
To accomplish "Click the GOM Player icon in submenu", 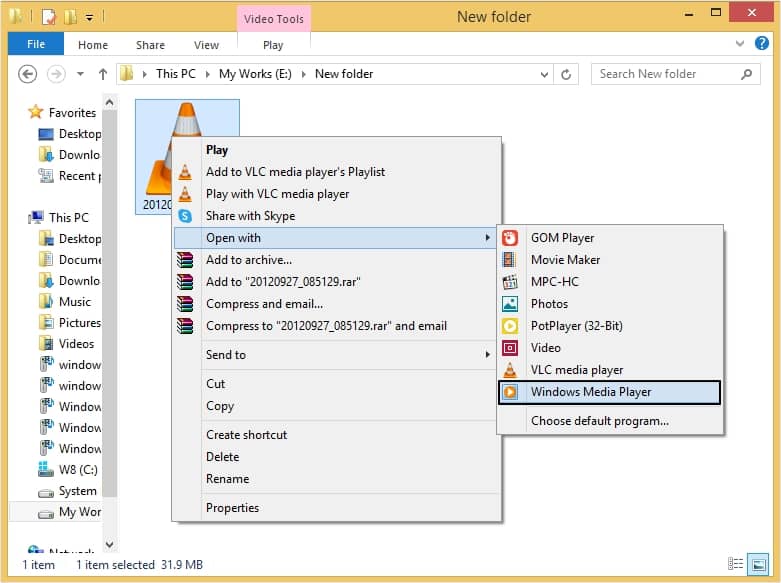I will (x=510, y=238).
